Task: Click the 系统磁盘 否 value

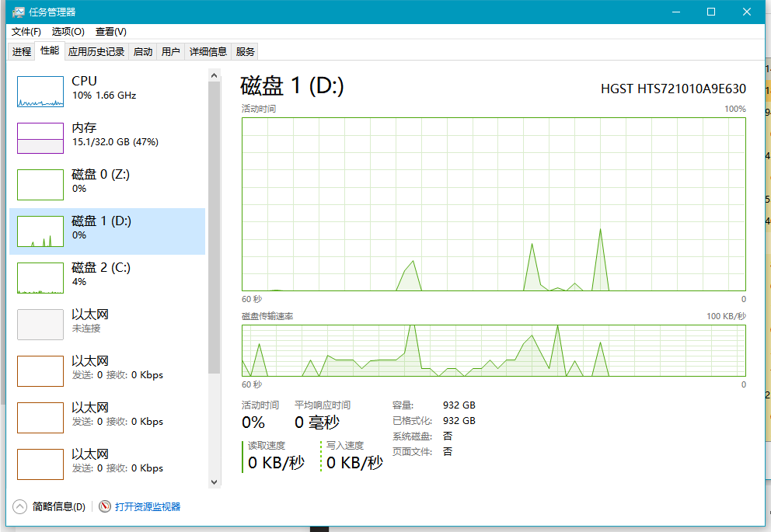Action: (448, 436)
